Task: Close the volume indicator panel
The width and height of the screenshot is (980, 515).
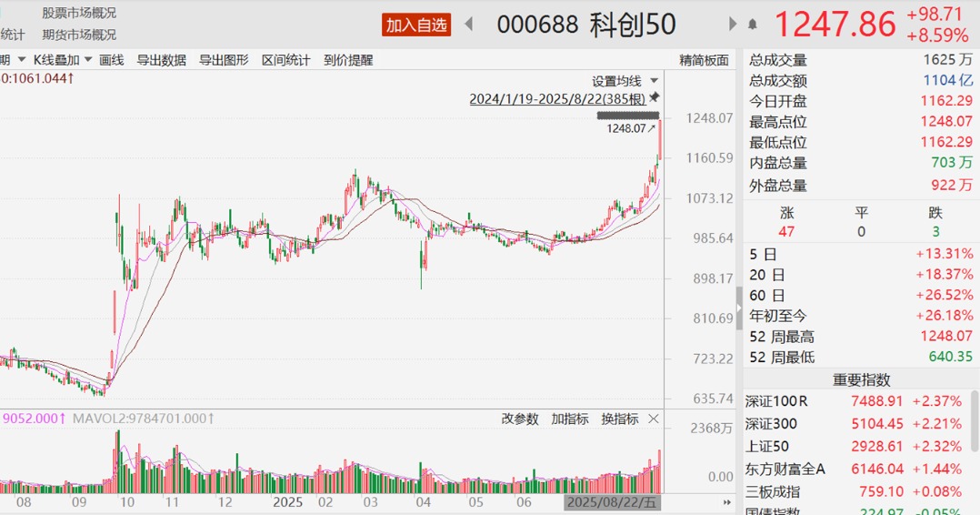Action: (x=654, y=419)
